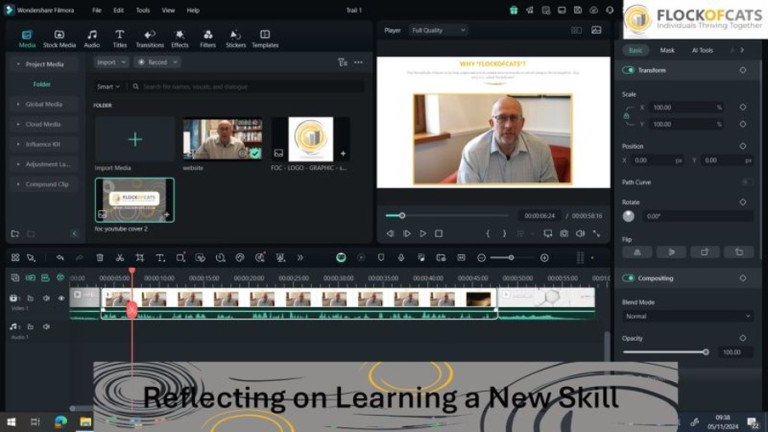Open the Stock Media tab
This screenshot has height=432, width=768.
[x=59, y=39]
